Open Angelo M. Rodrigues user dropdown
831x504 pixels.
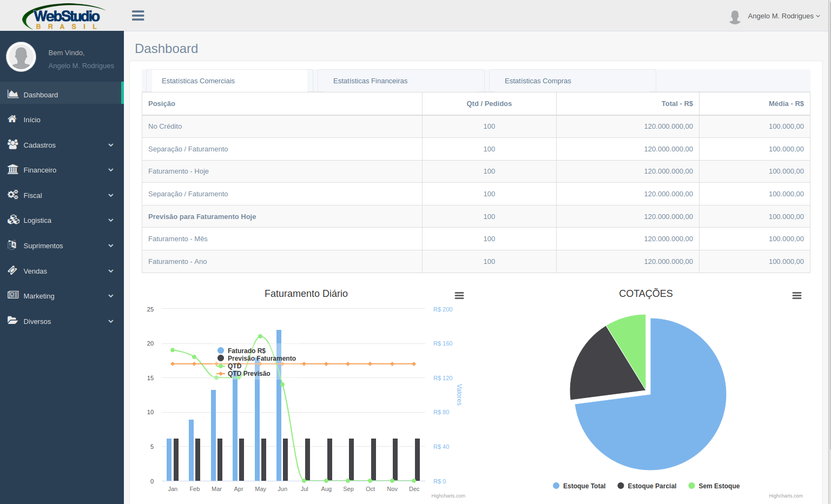[783, 16]
